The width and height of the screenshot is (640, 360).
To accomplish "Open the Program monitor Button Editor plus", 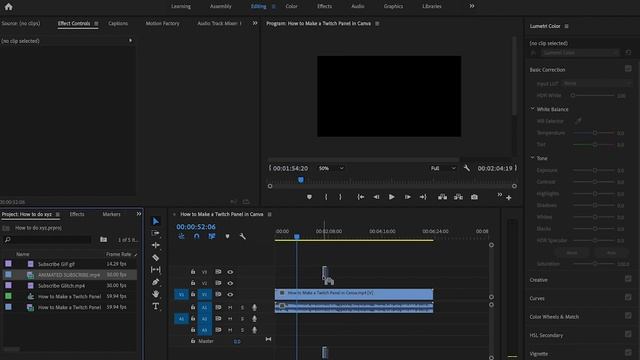I will pyautogui.click(x=509, y=198).
